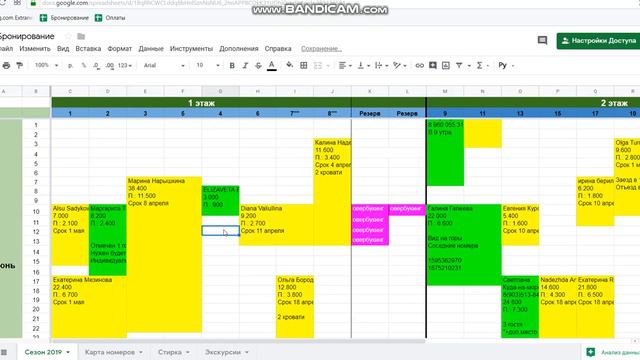Screen dimensions: 640x360
Task: Switch to the Карта номеров sheet tab
Action: click(x=110, y=352)
